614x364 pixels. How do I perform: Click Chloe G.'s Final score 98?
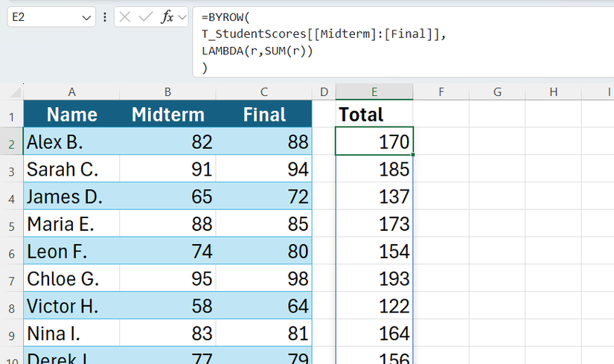(x=264, y=279)
